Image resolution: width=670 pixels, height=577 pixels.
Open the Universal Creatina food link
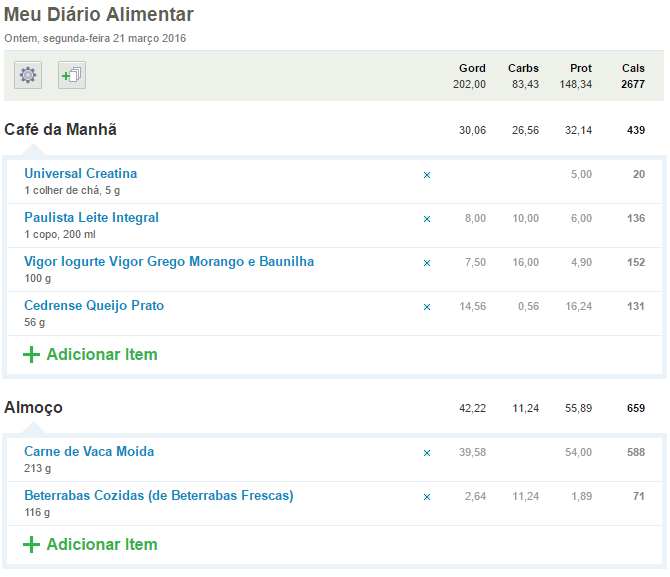point(80,174)
